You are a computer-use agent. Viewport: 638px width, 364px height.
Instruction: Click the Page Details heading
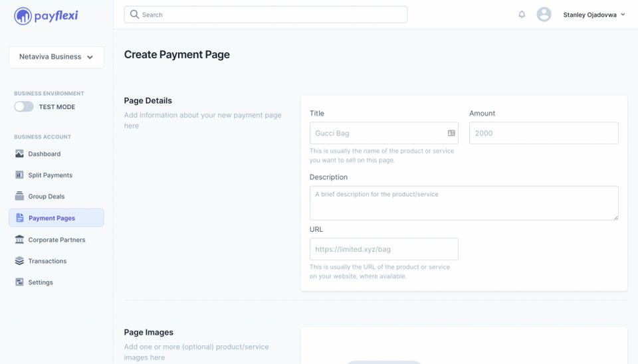pos(148,100)
